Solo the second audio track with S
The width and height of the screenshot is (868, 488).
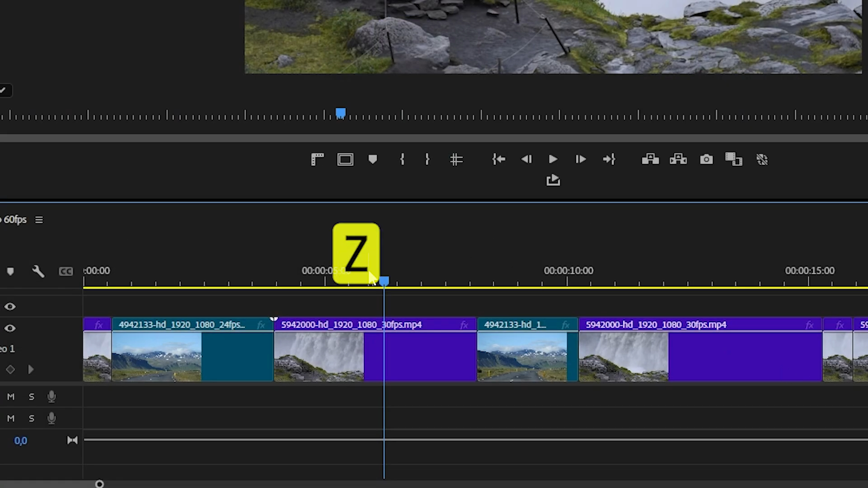[31, 418]
